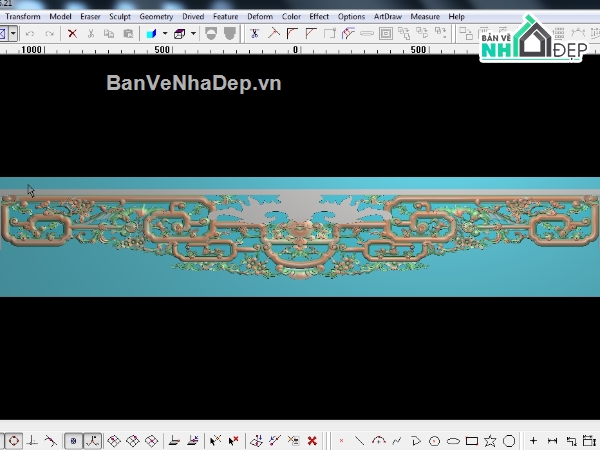Click the perpendicular snap icon in bottom toolbar

pyautogui.click(x=33, y=441)
